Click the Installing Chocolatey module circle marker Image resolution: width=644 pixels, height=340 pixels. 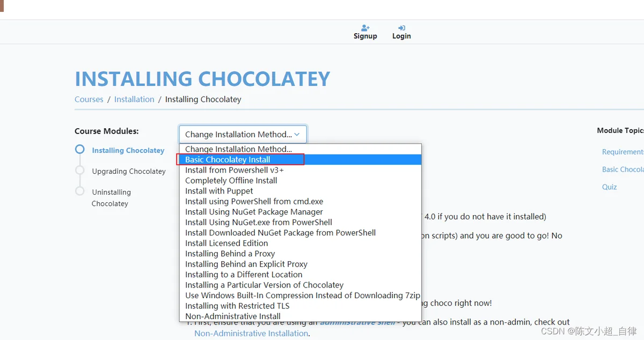tap(80, 150)
